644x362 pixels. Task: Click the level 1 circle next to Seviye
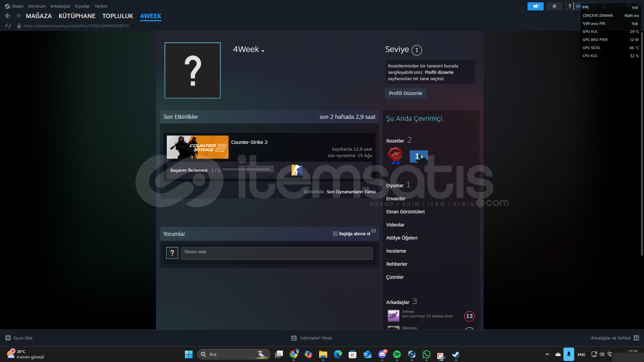pyautogui.click(x=417, y=50)
